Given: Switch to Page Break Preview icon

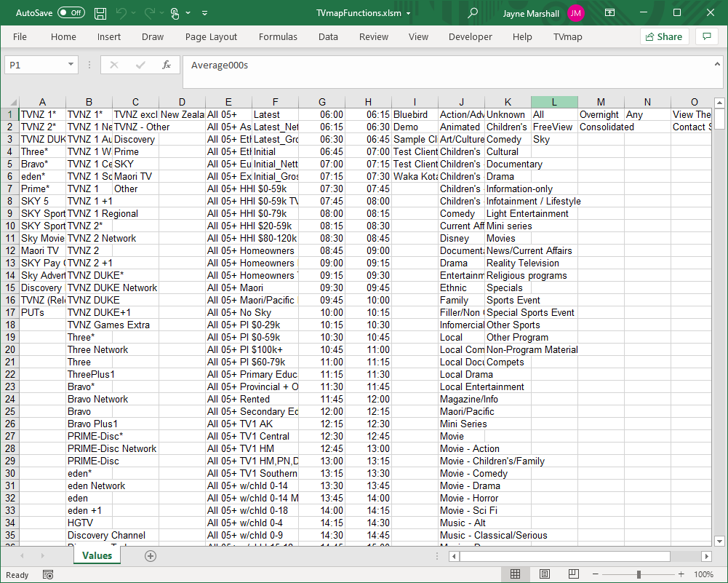Looking at the screenshot, I should click(574, 574).
